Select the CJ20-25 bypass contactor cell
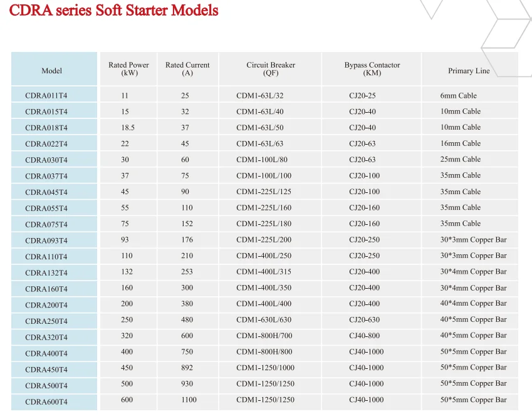532x419 pixels. tap(362, 96)
